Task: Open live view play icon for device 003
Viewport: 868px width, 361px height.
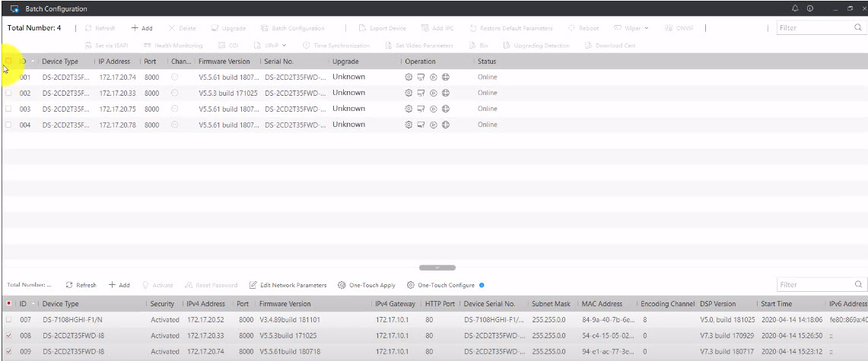Action: (433, 109)
